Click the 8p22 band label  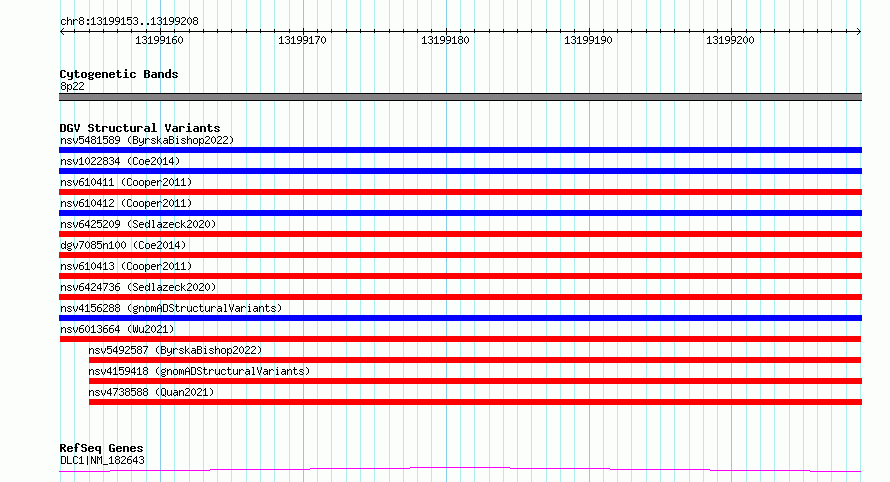click(72, 86)
